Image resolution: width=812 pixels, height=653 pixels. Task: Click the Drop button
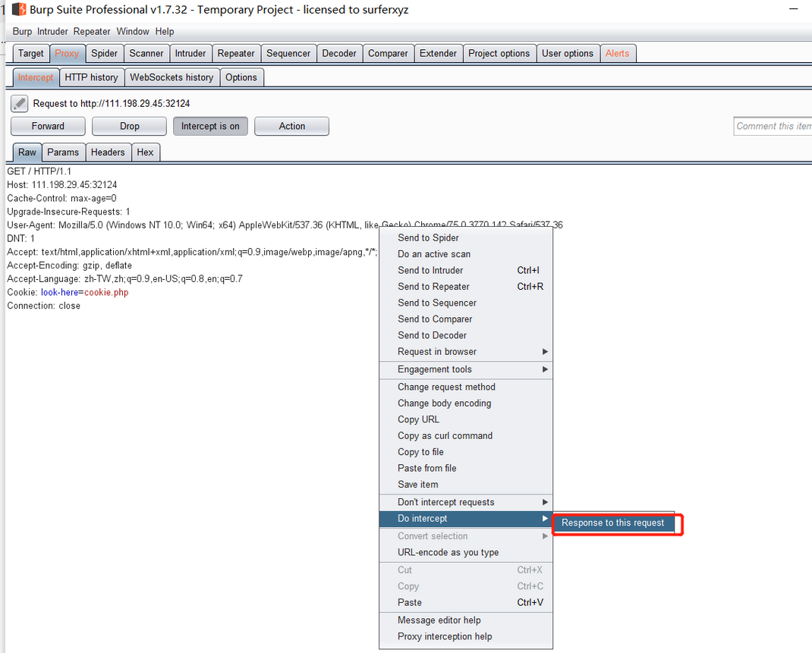pyautogui.click(x=130, y=126)
